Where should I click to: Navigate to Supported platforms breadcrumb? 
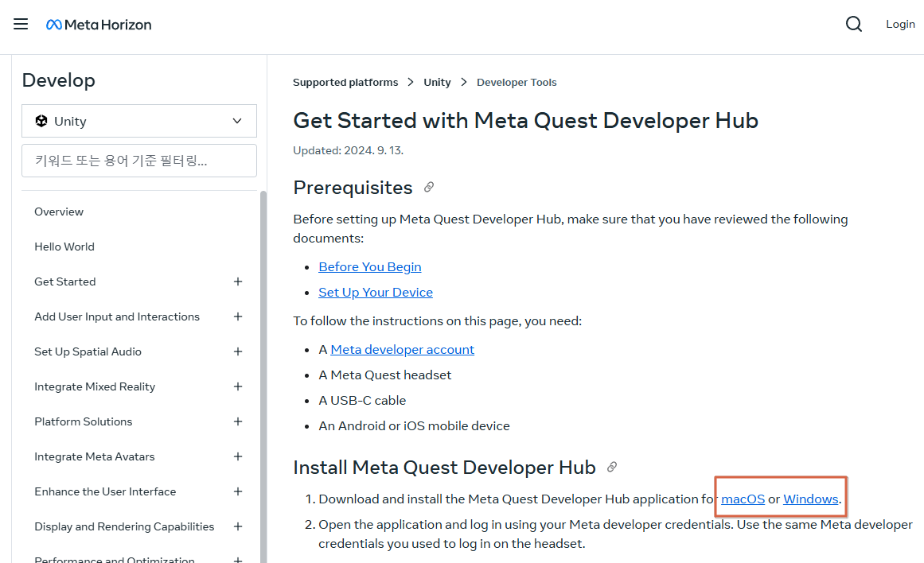(x=345, y=82)
